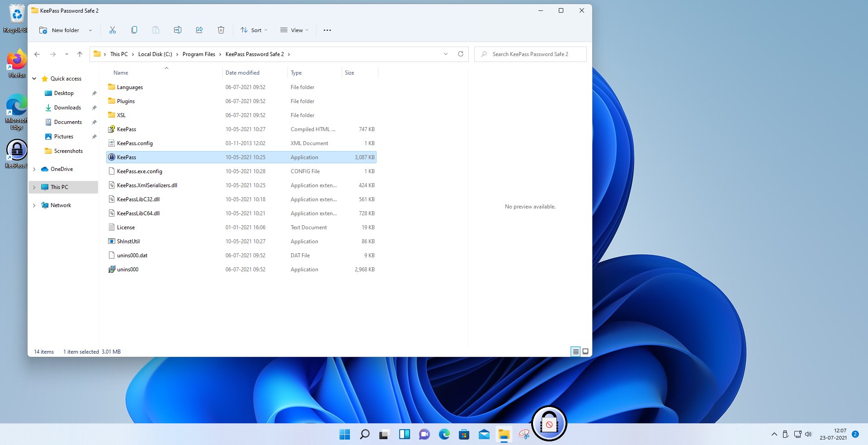Show hidden system tray icons
The image size is (868, 445).
click(774, 435)
